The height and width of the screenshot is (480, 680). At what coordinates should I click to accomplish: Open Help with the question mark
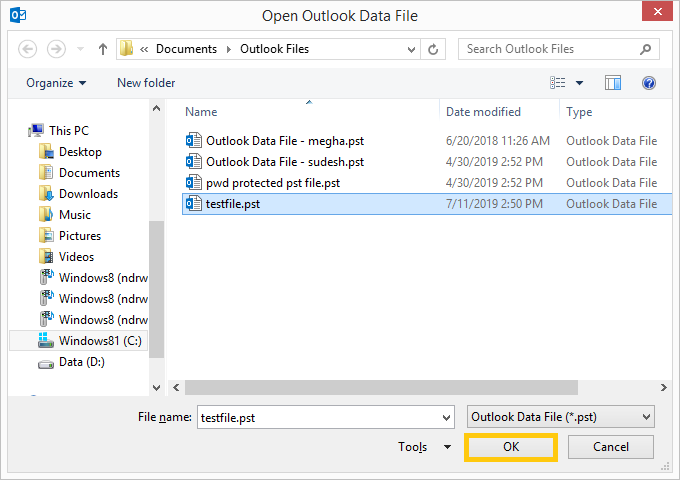tap(649, 82)
